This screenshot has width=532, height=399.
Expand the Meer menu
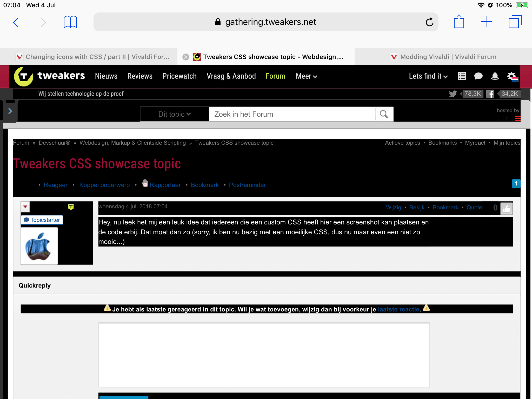306,76
